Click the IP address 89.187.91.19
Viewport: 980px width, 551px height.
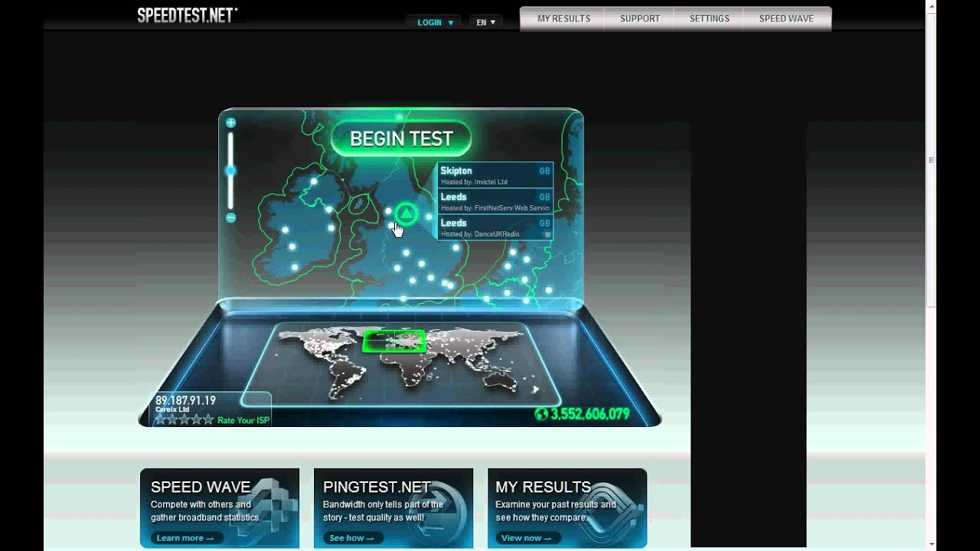(185, 400)
